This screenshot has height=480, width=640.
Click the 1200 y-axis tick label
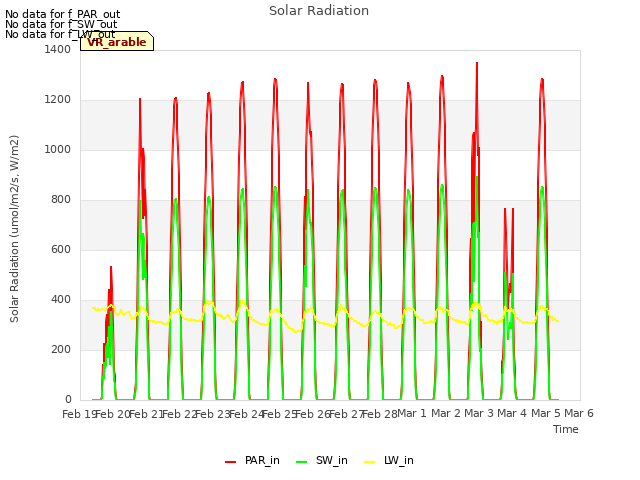tap(58, 100)
